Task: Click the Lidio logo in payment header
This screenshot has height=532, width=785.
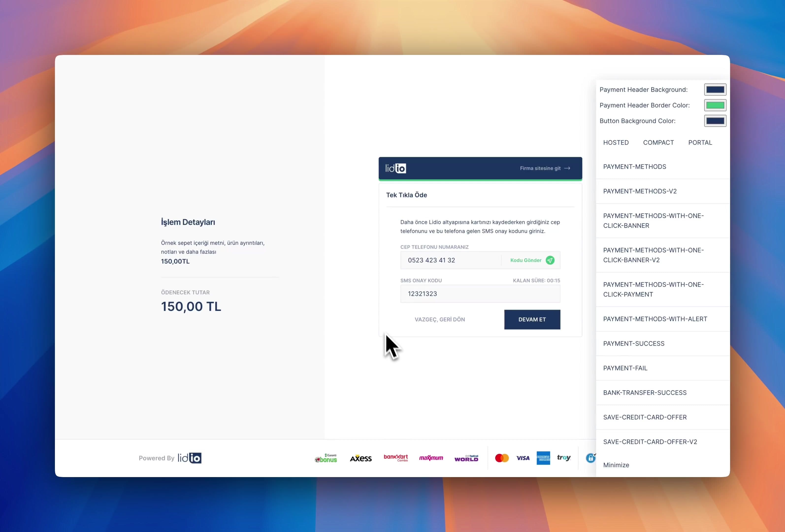Action: click(395, 168)
